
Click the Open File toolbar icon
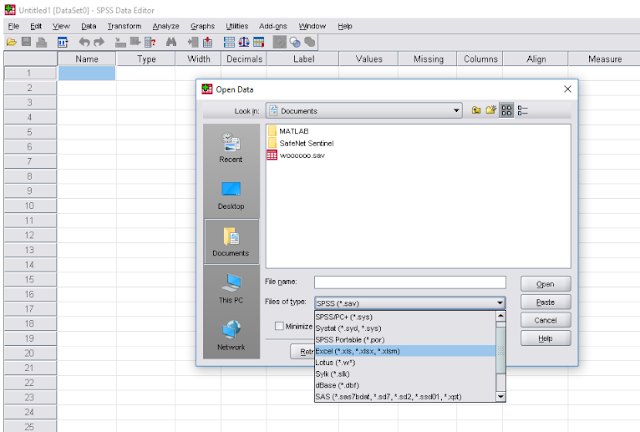point(11,42)
